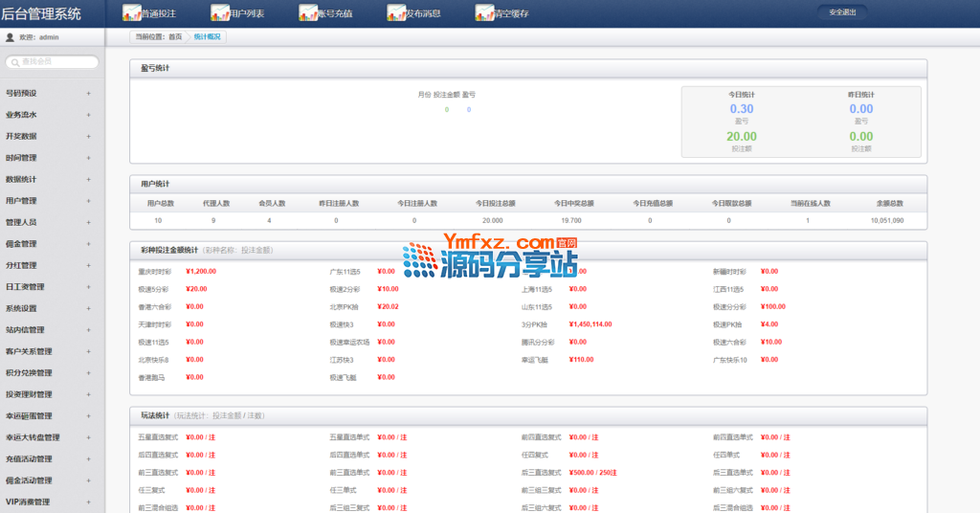Select 用户管理 in the sidebar
Screen dimensions: 980x513
22,201
